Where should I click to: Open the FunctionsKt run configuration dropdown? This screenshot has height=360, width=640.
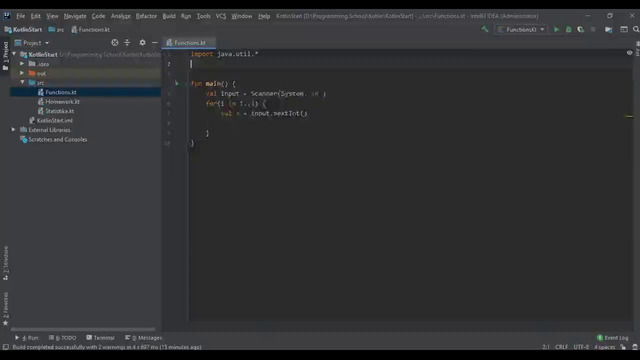tap(521, 29)
